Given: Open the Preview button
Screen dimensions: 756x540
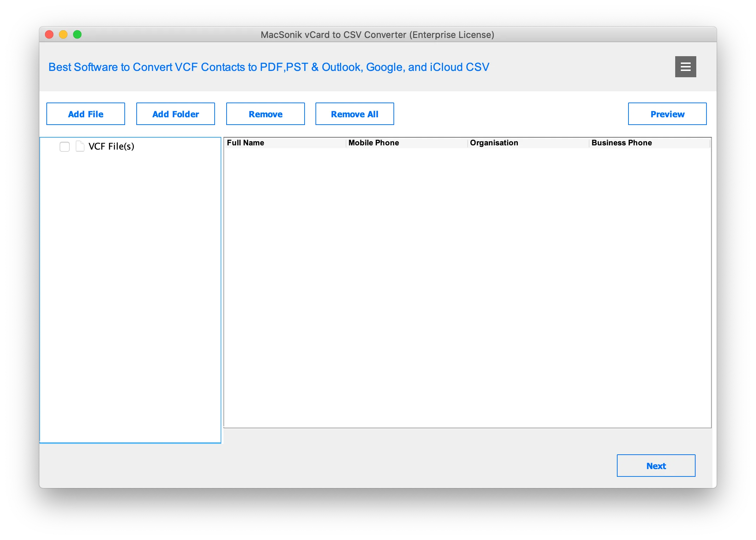Looking at the screenshot, I should [x=667, y=114].
